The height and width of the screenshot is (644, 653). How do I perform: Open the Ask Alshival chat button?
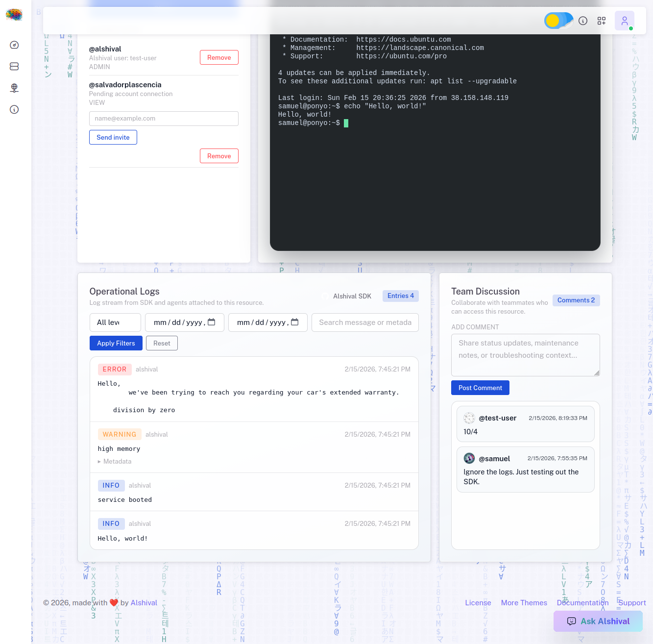tap(598, 621)
